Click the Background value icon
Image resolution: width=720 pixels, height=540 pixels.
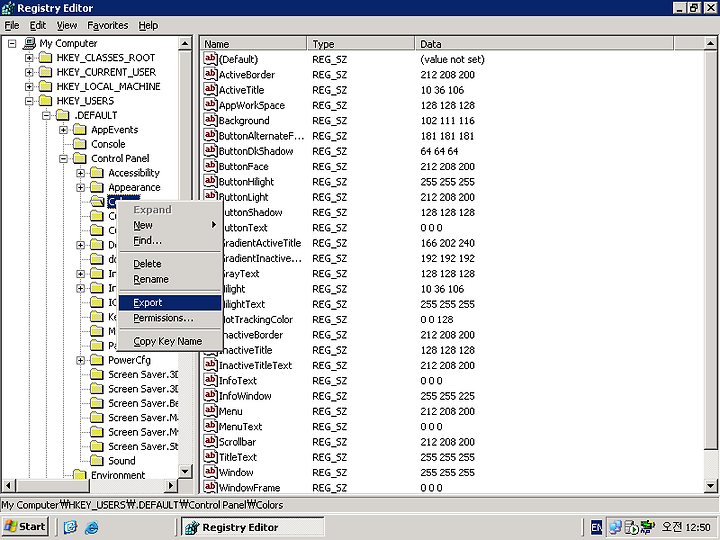(x=210, y=120)
